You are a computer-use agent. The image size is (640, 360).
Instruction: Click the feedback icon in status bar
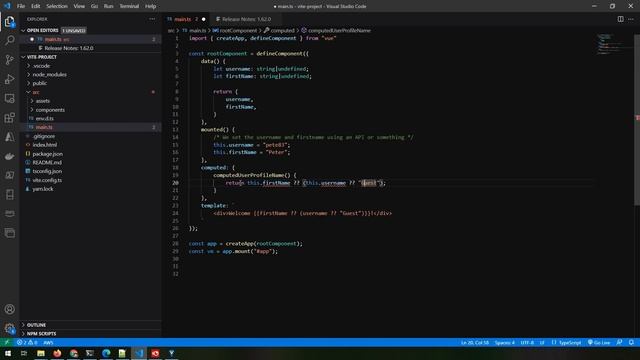click(620, 342)
